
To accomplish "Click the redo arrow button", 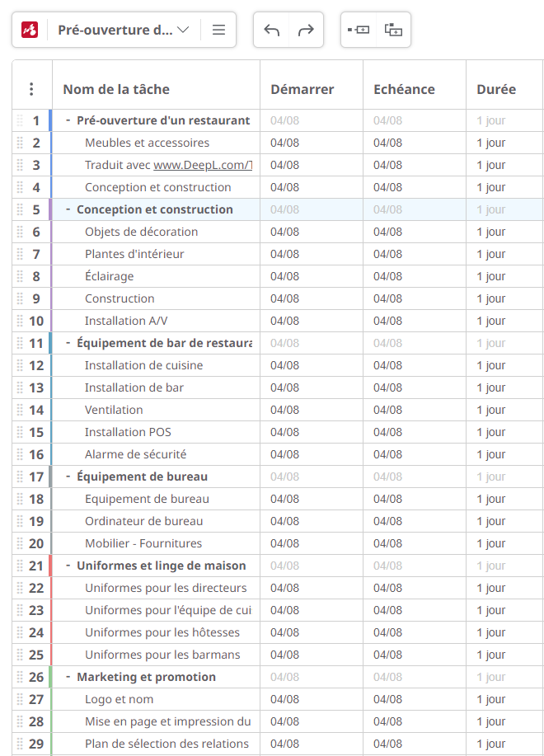I will (306, 30).
